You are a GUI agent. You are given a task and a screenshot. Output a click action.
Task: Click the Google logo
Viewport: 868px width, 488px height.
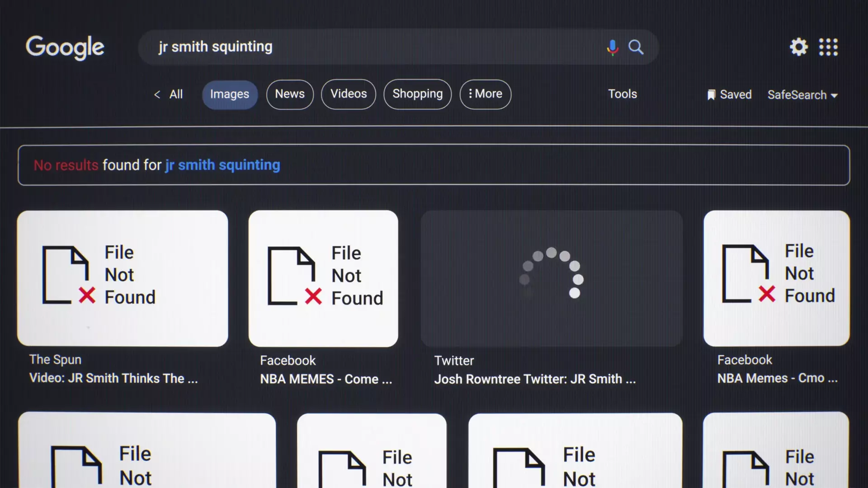[65, 47]
